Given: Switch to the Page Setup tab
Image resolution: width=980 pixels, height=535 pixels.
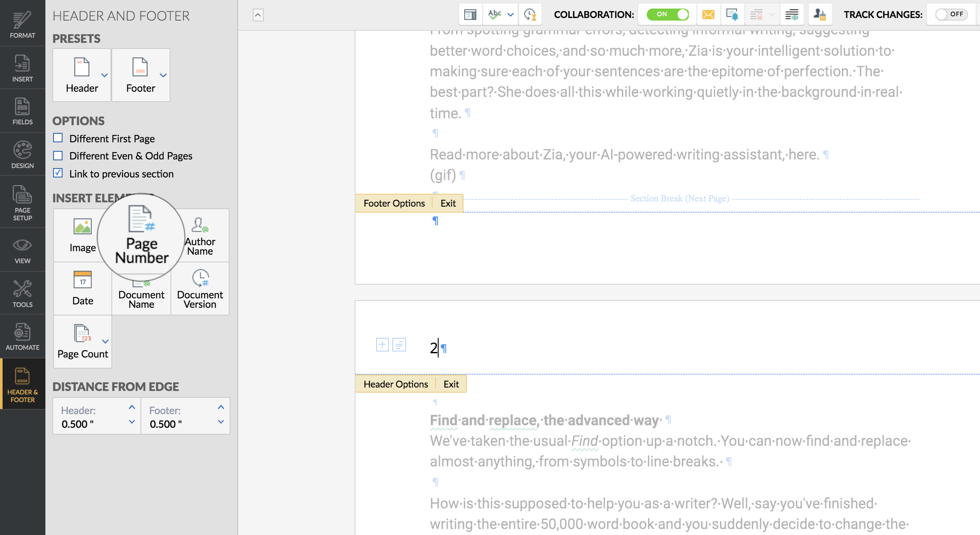Looking at the screenshot, I should click(22, 202).
